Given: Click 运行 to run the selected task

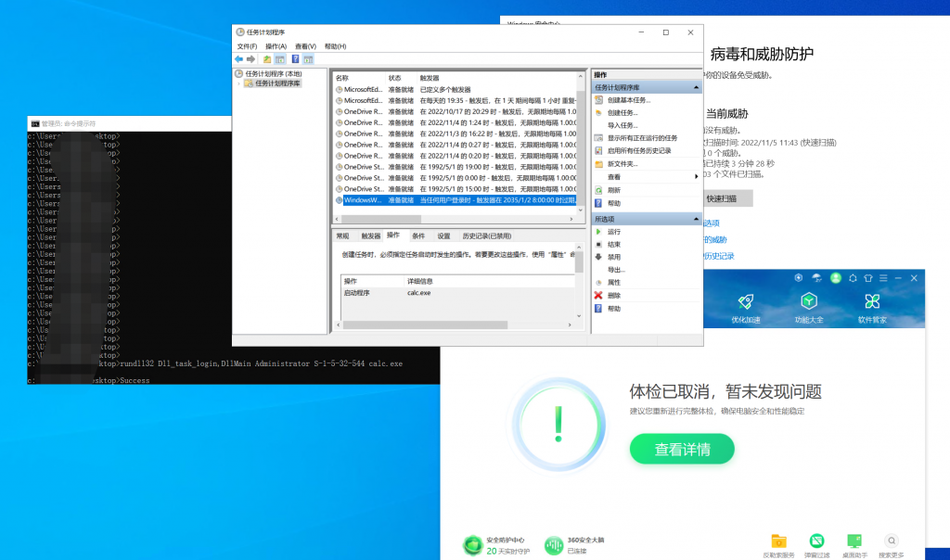Looking at the screenshot, I should click(614, 232).
